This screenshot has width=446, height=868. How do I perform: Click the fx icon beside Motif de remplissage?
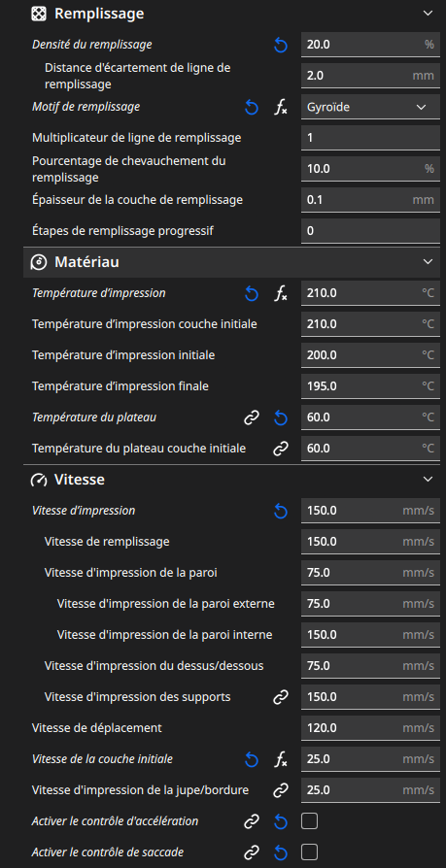(281, 108)
